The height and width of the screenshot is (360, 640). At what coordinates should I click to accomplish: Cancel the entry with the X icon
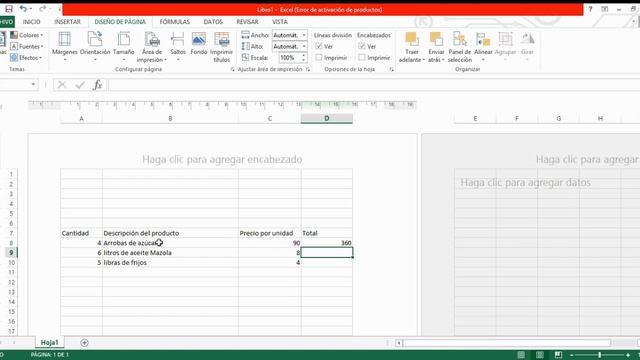(62, 85)
